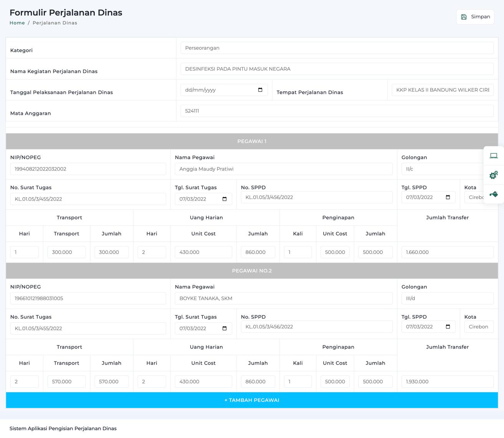The width and height of the screenshot is (504, 438).
Task: Click the laptop icon in floating side panel
Action: tap(494, 156)
